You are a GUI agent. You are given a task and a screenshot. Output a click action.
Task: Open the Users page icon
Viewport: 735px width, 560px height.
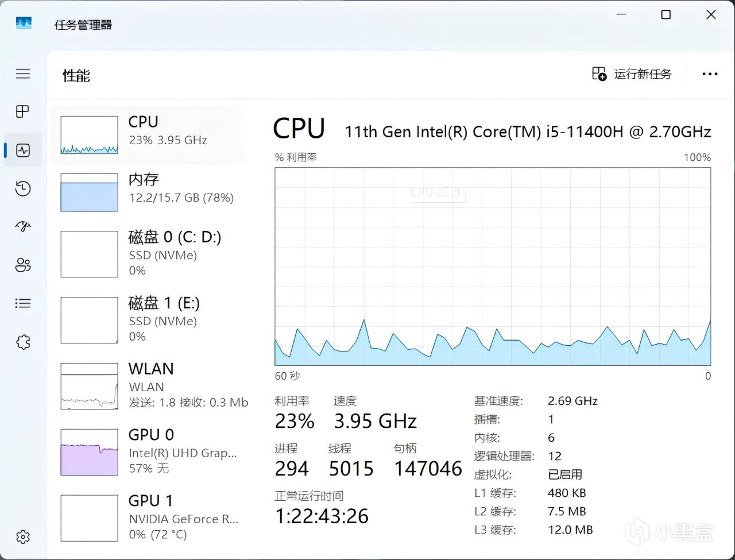(x=23, y=265)
